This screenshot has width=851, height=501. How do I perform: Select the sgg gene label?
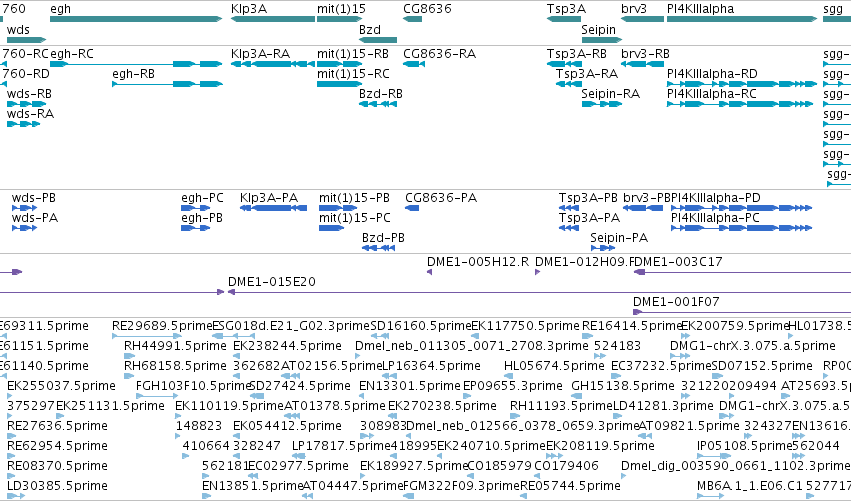pos(833,9)
